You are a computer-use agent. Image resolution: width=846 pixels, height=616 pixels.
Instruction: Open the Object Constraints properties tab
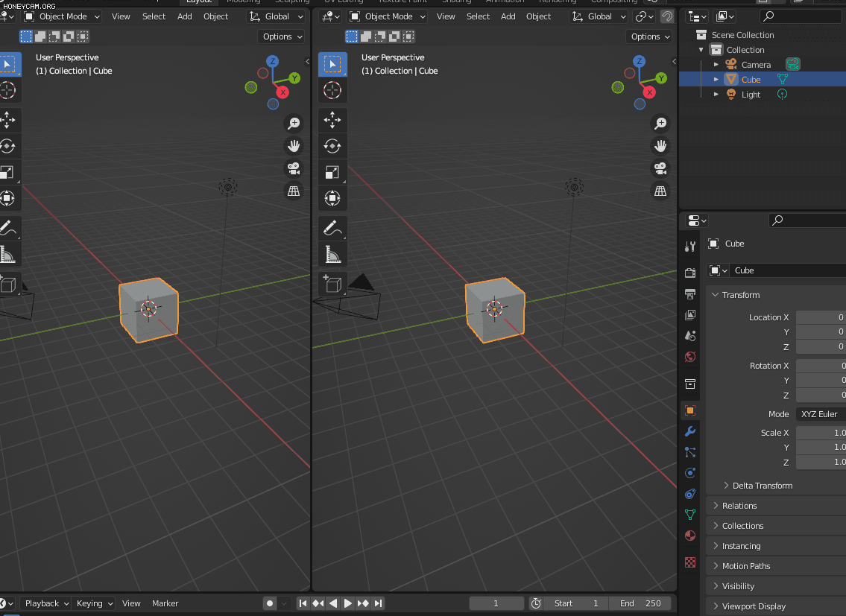pos(690,494)
